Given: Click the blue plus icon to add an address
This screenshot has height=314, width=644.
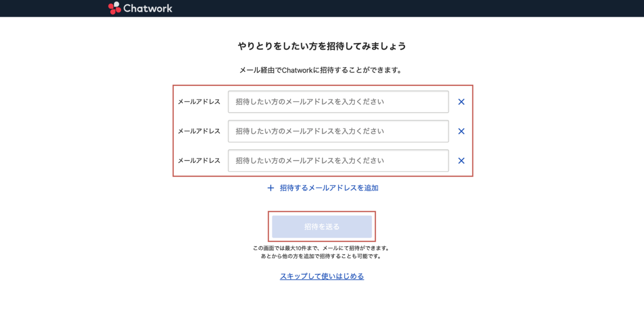Looking at the screenshot, I should 270,188.
